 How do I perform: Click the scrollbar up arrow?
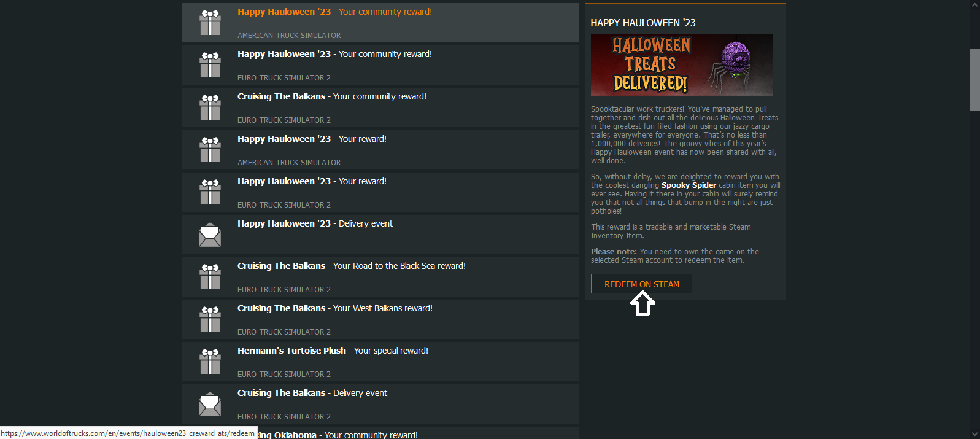click(974, 5)
